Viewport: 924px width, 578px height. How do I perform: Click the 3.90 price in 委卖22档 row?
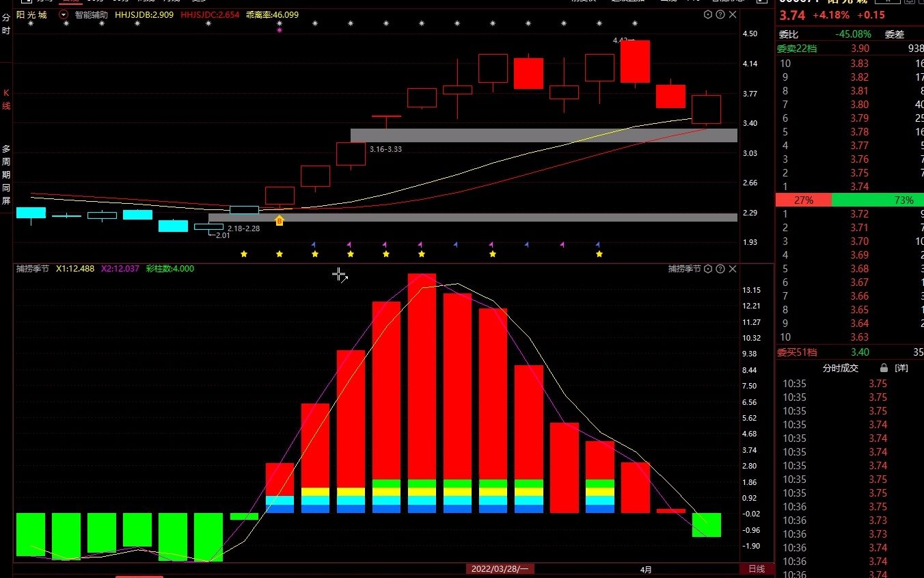pos(859,49)
